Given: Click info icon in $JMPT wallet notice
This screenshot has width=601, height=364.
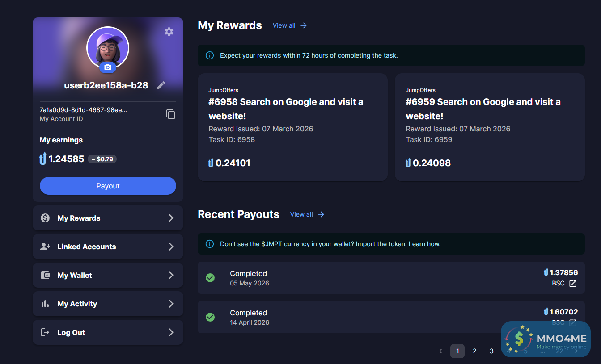Looking at the screenshot, I should 209,244.
